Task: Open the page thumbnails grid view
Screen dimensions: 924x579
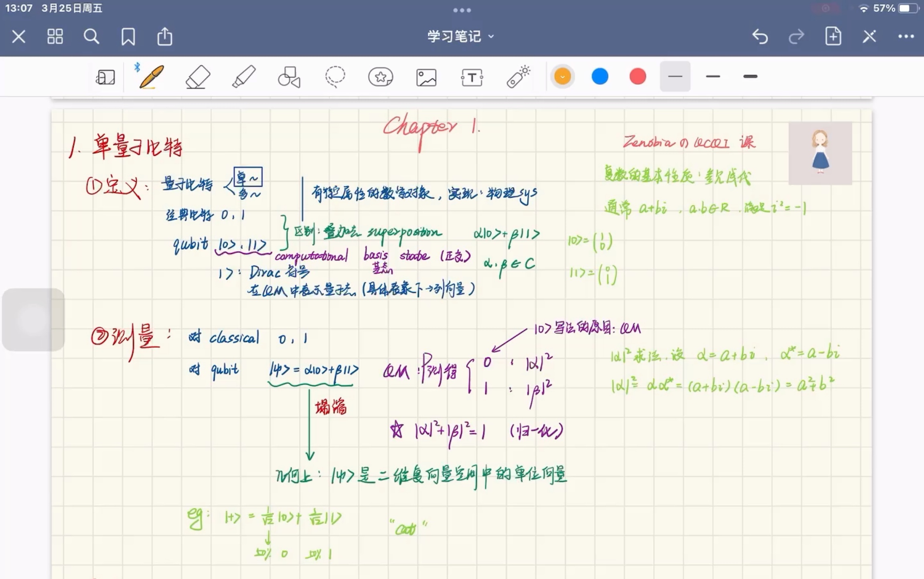Action: pyautogui.click(x=55, y=36)
